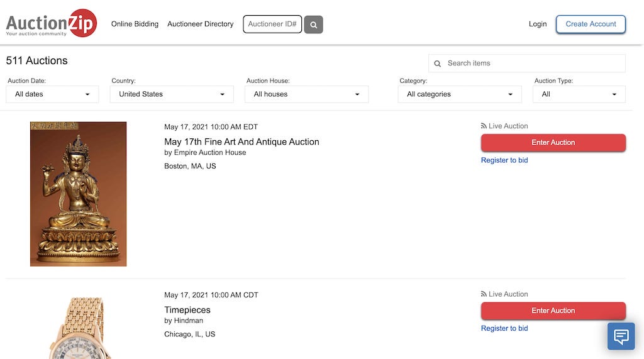Click the Live Auction feed icon for Timepieces
This screenshot has height=359, width=644.
[x=484, y=294]
